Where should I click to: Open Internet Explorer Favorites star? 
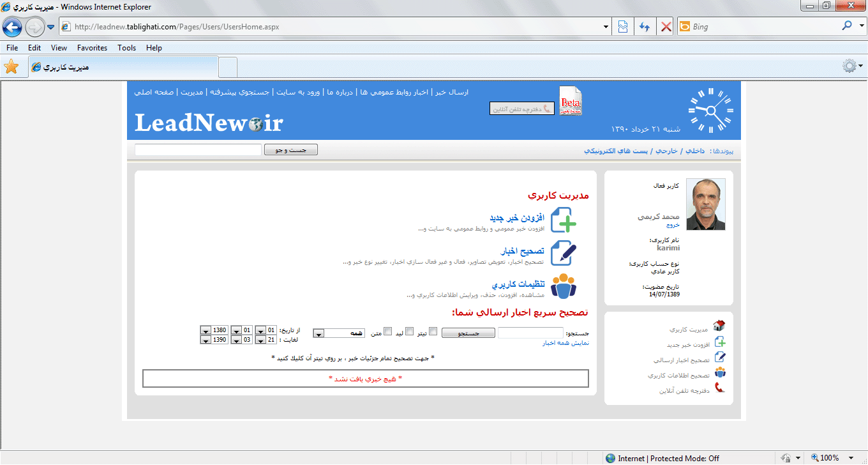coord(11,67)
